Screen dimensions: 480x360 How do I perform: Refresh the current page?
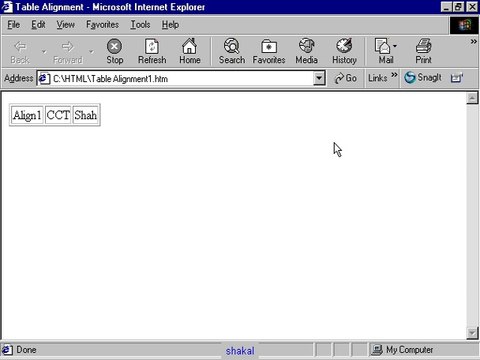tap(152, 51)
